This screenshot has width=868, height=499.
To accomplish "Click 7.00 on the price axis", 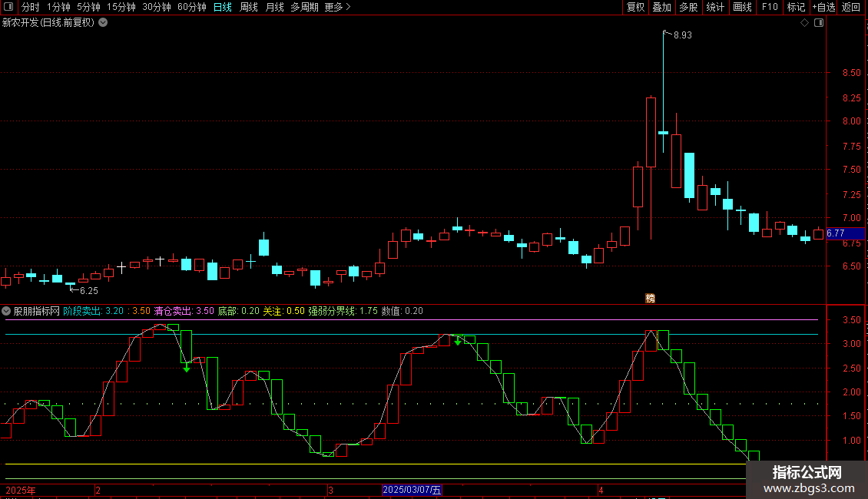I will pos(851,218).
